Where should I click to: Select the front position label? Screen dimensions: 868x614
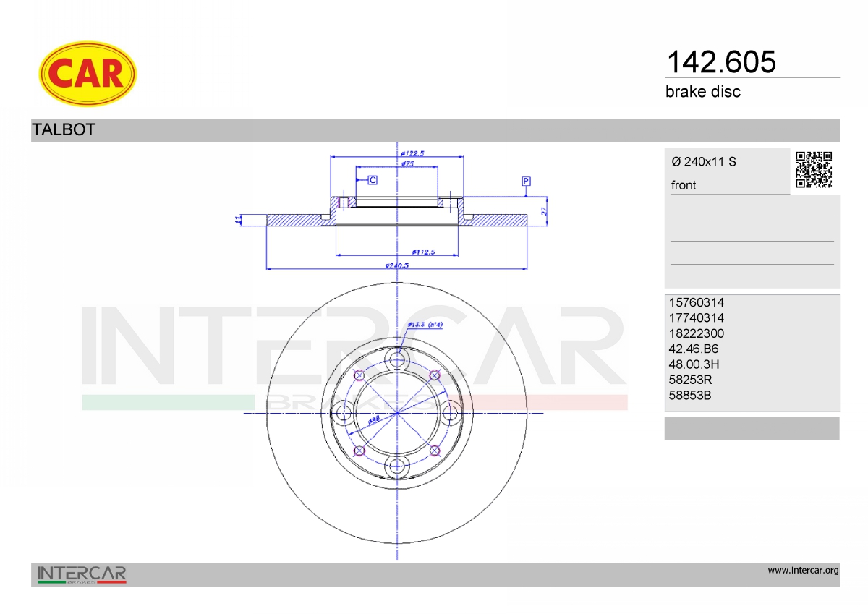tap(684, 185)
